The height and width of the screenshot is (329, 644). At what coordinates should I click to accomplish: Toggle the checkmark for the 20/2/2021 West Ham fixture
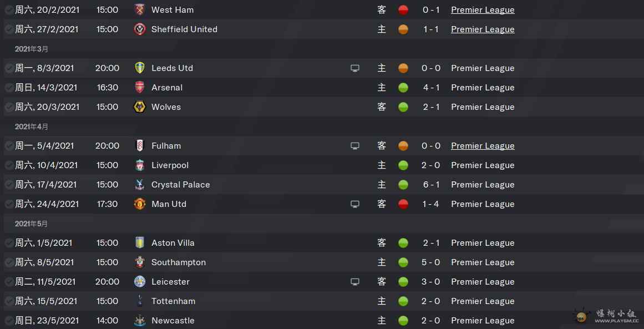[9, 10]
